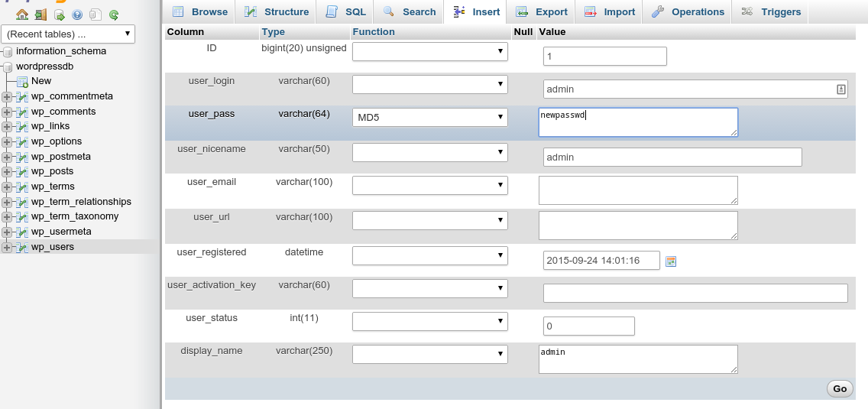Click the wp_comments table icon
This screenshot has width=868, height=409.
point(22,112)
